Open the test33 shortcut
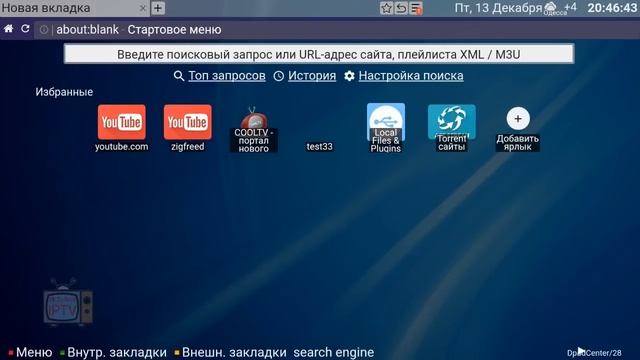This screenshot has width=640, height=360. (x=320, y=147)
